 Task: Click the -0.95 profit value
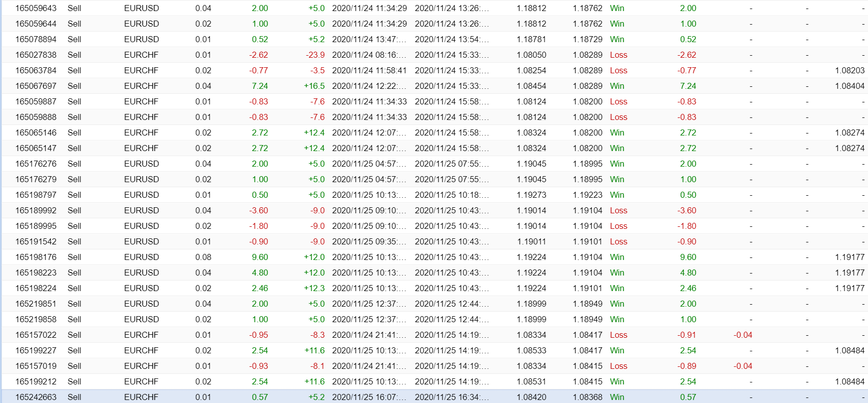coord(259,335)
